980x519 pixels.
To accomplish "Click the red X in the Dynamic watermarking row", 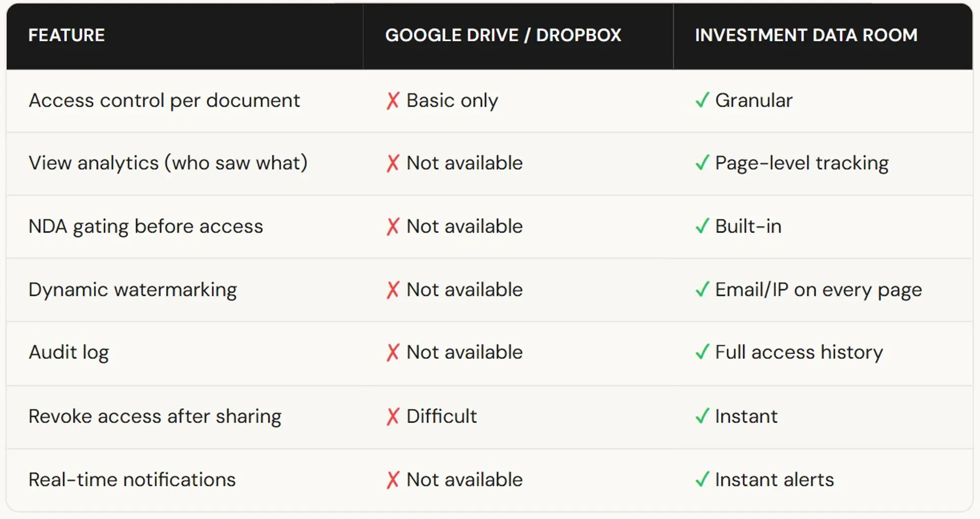I will coord(393,290).
